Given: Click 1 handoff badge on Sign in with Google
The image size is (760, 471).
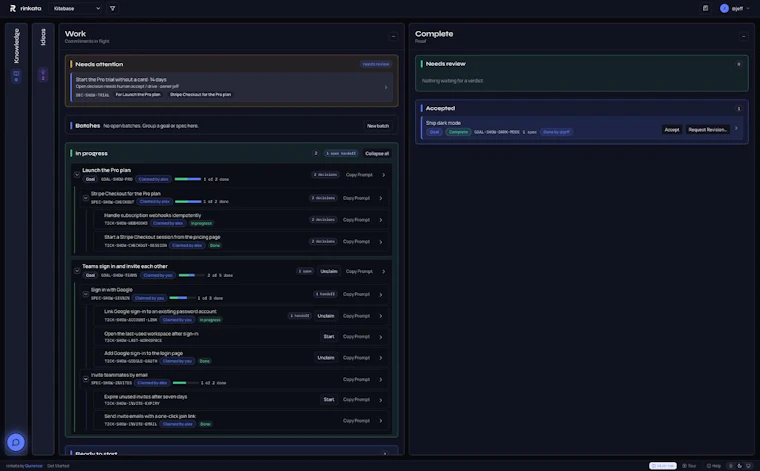Looking at the screenshot, I should (x=325, y=294).
